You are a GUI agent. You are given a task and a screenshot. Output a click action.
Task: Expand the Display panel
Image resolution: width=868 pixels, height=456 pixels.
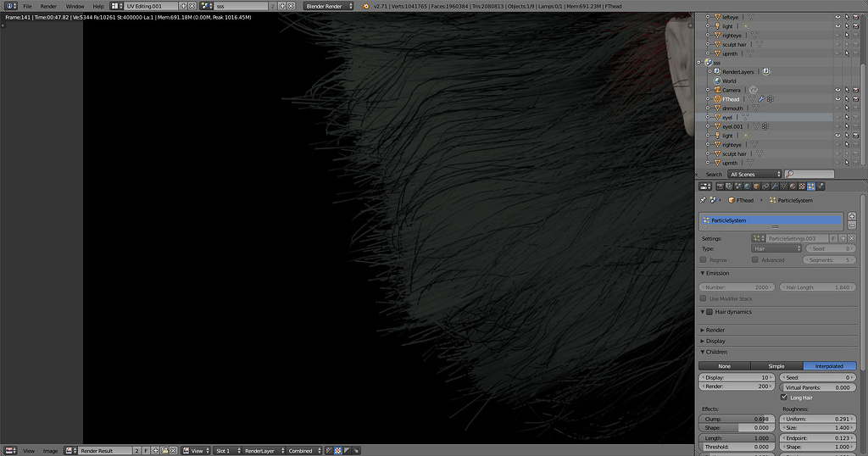(715, 341)
